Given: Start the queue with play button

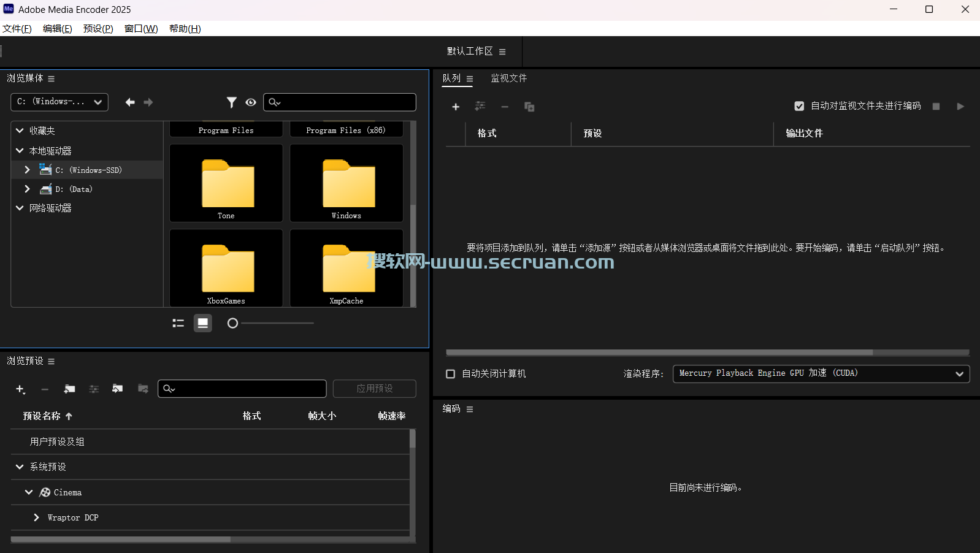Looking at the screenshot, I should 960,106.
